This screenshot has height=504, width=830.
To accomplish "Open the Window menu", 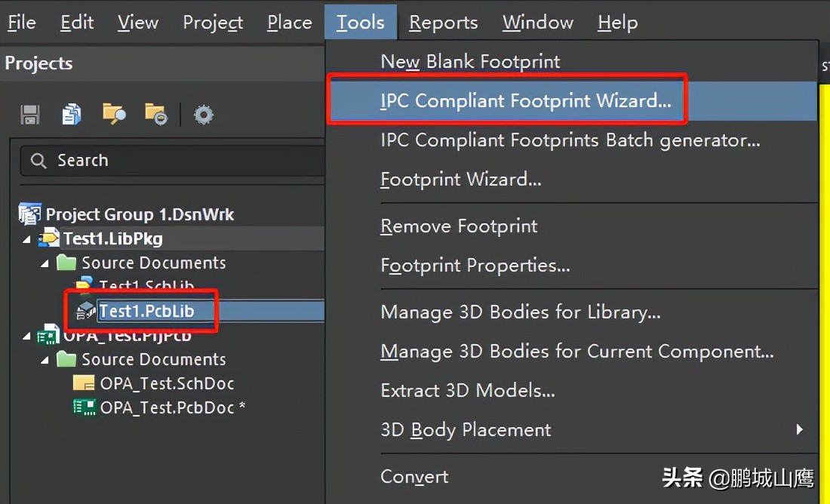I will [x=538, y=22].
